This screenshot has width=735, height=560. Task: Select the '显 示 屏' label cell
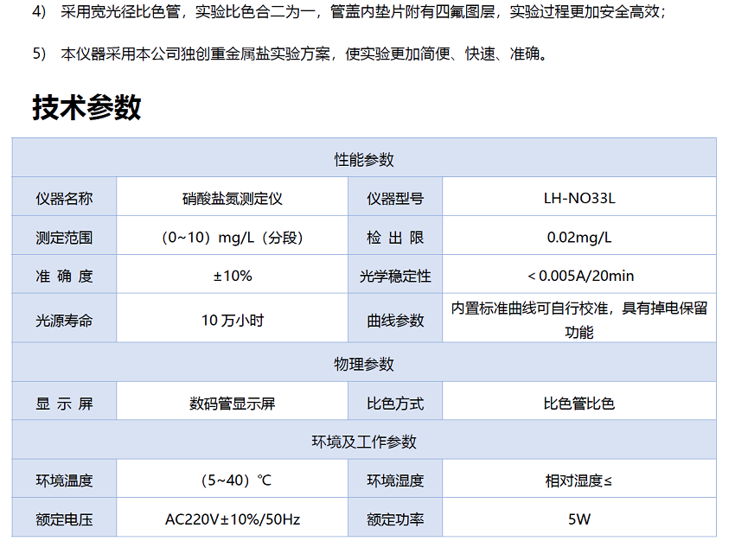tap(64, 401)
